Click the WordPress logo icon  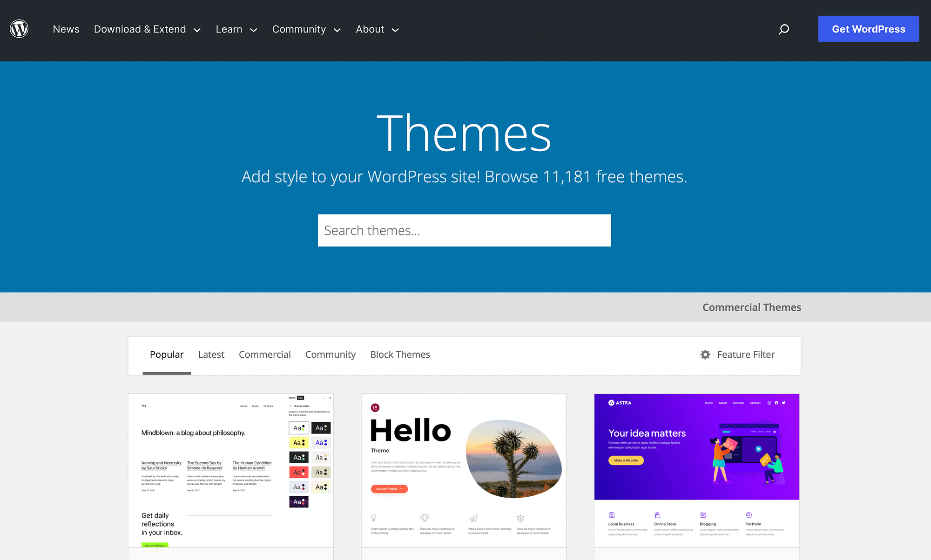(18, 28)
